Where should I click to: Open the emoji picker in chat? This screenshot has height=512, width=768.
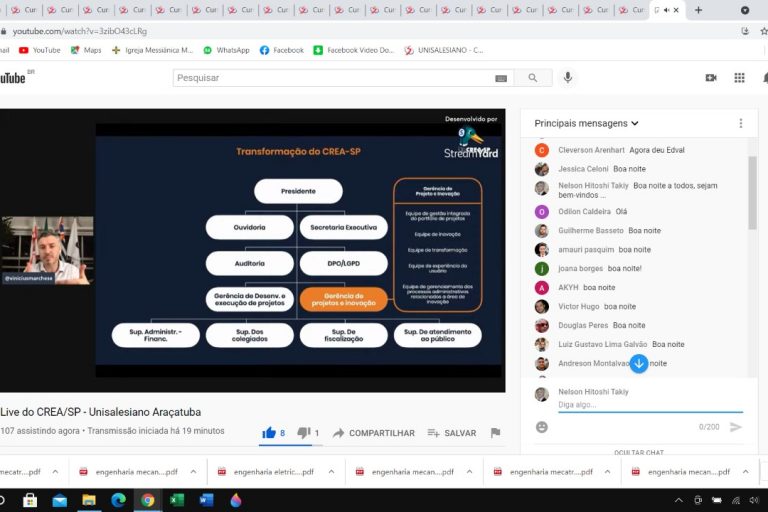coord(542,427)
